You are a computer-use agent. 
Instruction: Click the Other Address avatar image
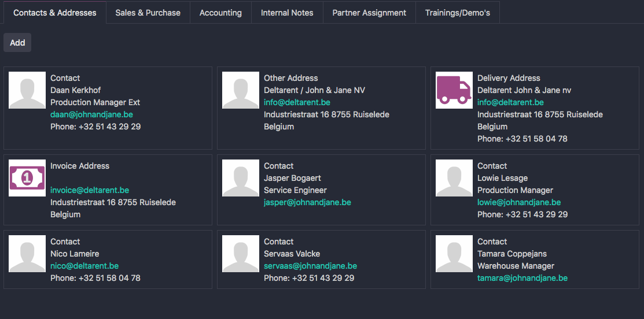coord(241,90)
